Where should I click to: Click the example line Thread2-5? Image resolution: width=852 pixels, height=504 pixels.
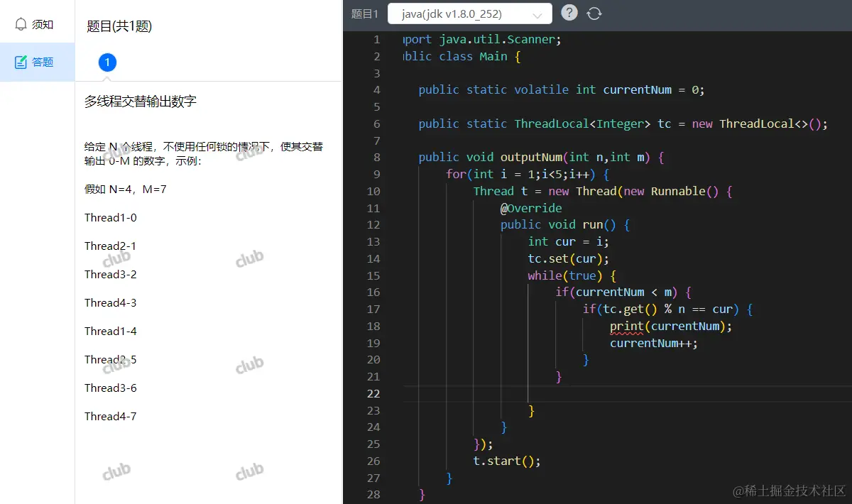tap(111, 360)
